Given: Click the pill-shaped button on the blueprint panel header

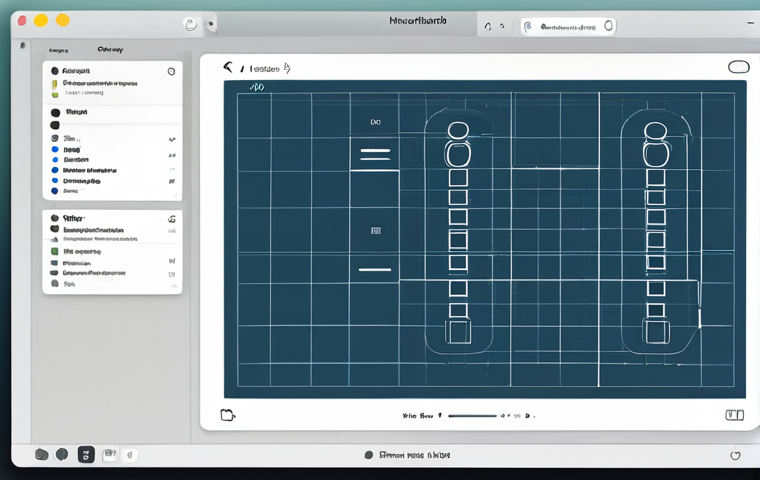Looking at the screenshot, I should point(739,67).
